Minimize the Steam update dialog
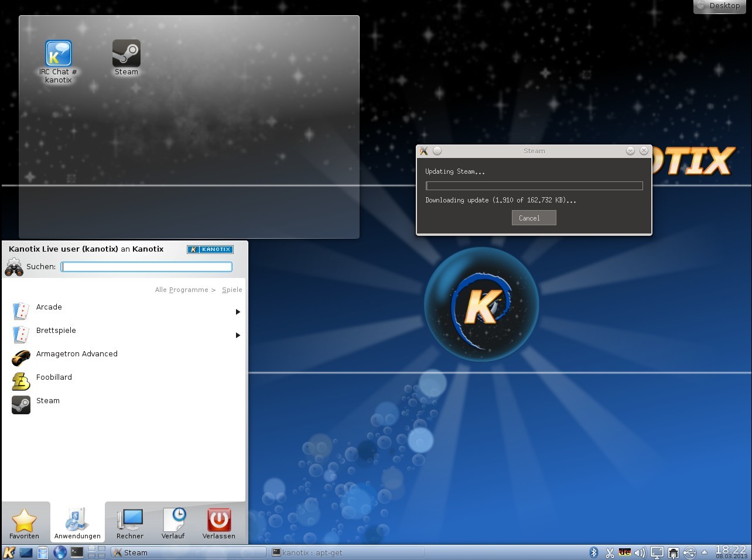This screenshot has height=560, width=752. [x=630, y=151]
